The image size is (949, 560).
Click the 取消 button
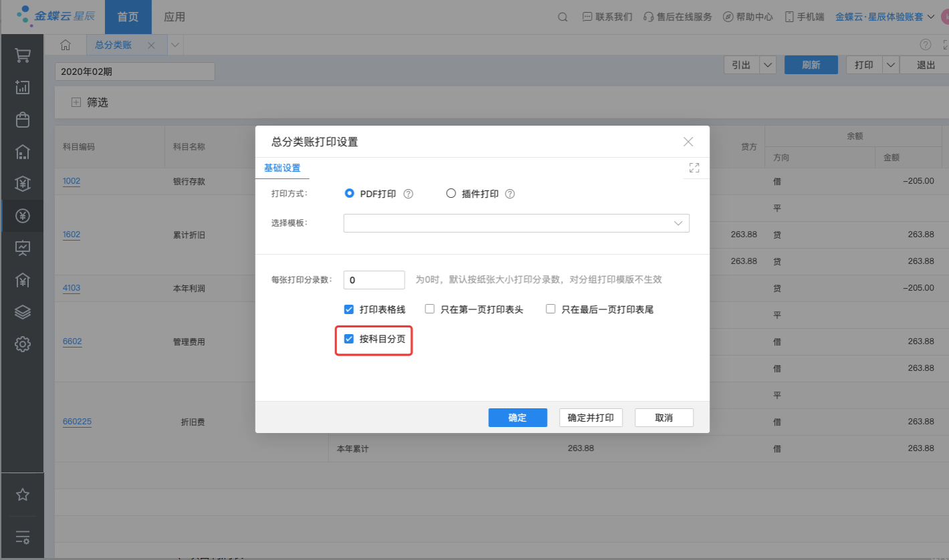[664, 418]
